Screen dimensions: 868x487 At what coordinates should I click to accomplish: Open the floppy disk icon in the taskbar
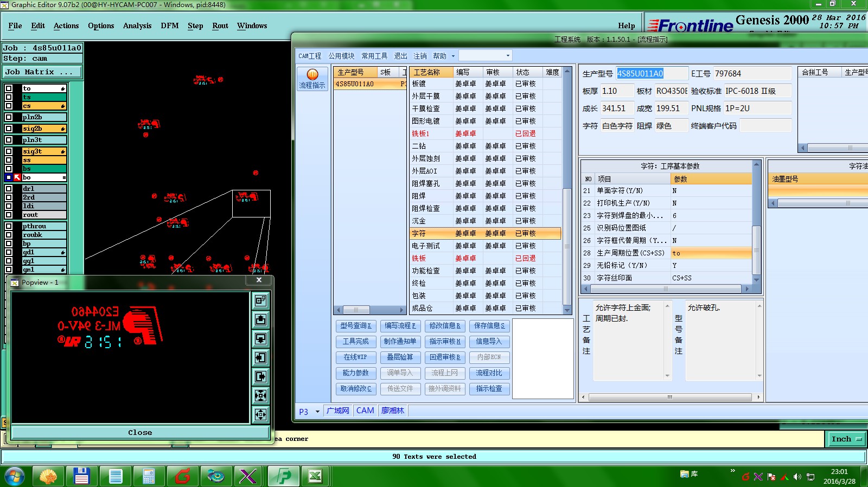(81, 477)
